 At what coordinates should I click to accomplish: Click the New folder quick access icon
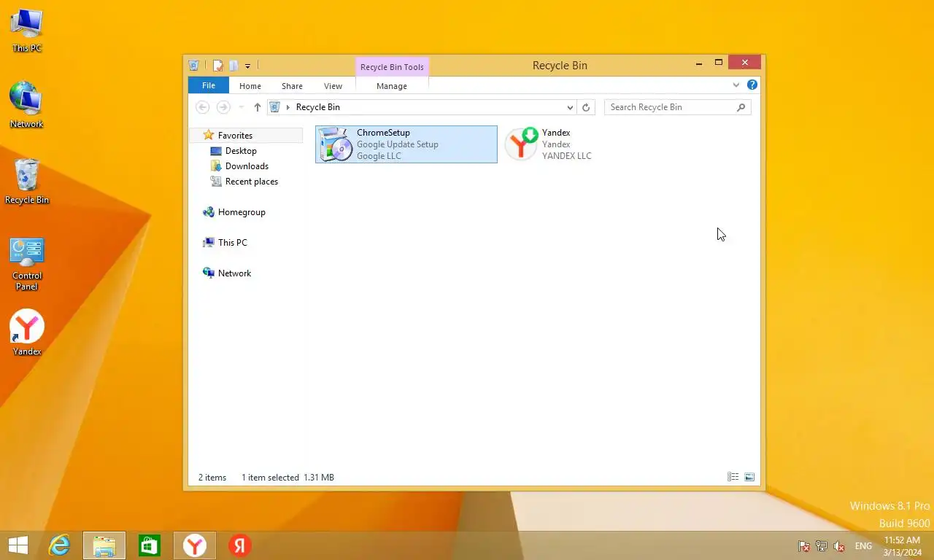tap(233, 66)
